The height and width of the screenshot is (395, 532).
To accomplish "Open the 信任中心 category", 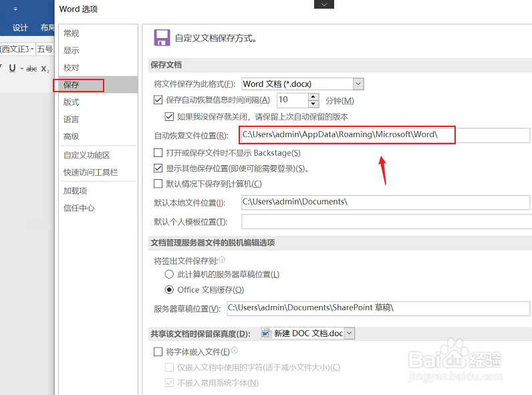I will click(98, 208).
